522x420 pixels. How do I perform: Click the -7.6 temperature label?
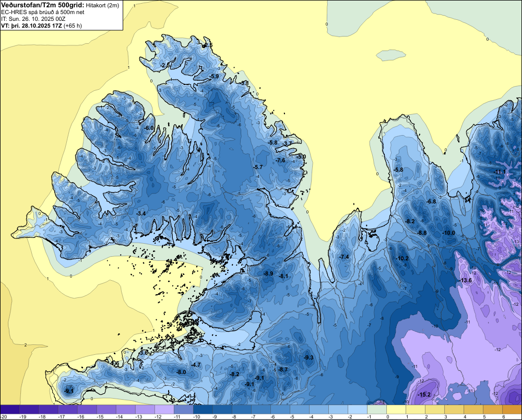click(281, 160)
